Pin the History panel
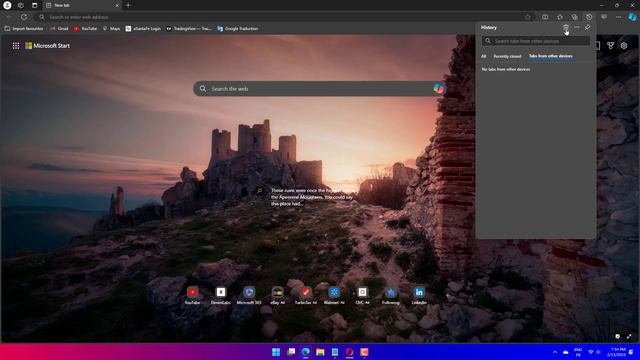Image resolution: width=640 pixels, height=360 pixels. pyautogui.click(x=587, y=27)
